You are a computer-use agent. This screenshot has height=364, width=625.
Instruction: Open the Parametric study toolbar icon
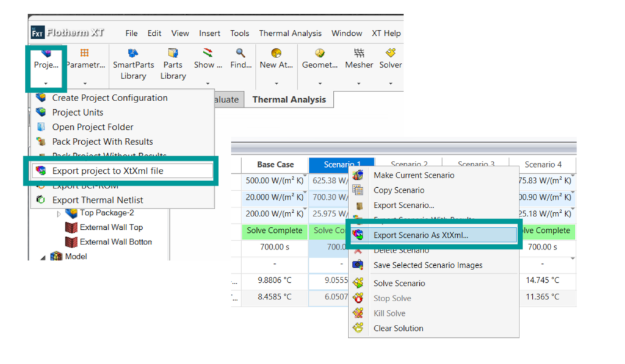85,54
